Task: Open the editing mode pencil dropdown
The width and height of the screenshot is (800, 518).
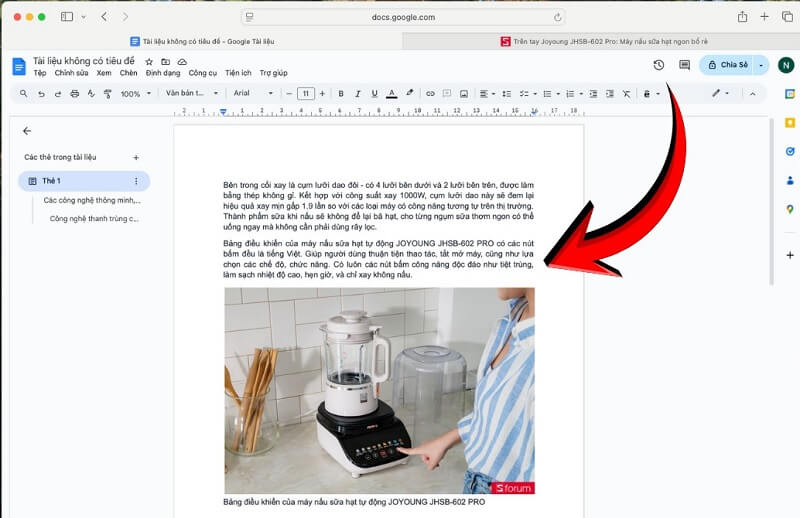Action: [721, 93]
